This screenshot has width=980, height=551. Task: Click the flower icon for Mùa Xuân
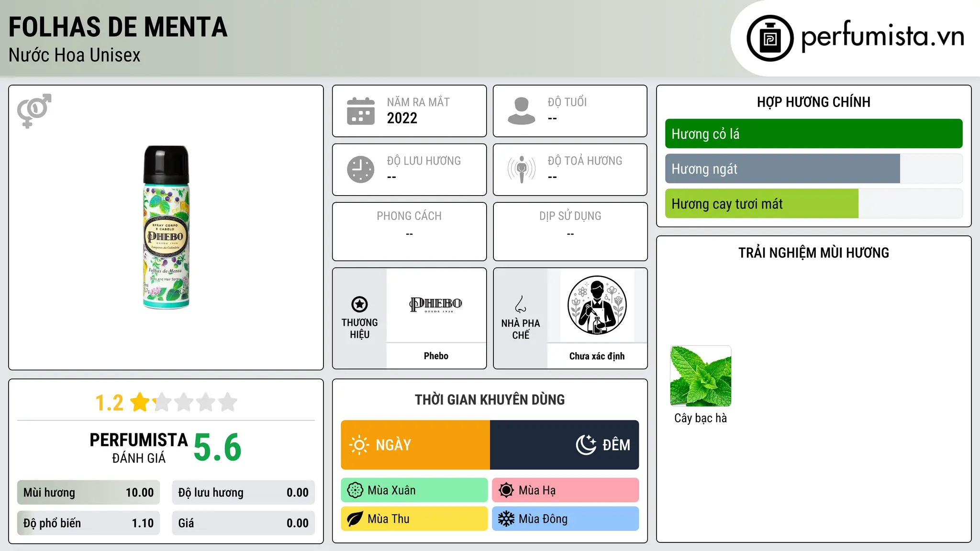355,490
